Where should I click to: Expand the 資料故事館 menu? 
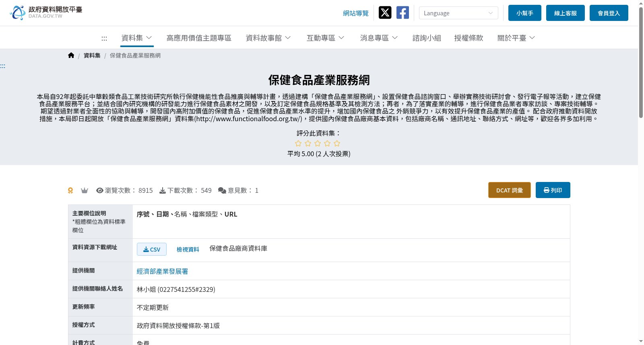coord(268,38)
